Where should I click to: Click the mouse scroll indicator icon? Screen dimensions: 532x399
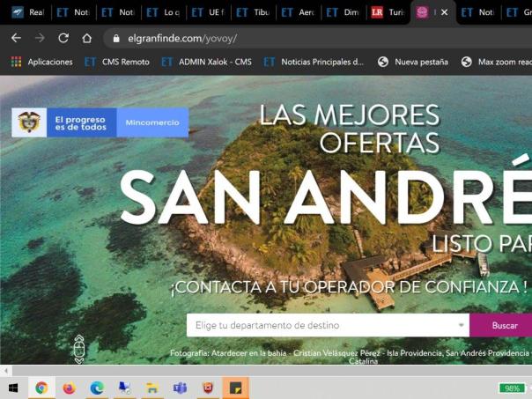point(78,347)
